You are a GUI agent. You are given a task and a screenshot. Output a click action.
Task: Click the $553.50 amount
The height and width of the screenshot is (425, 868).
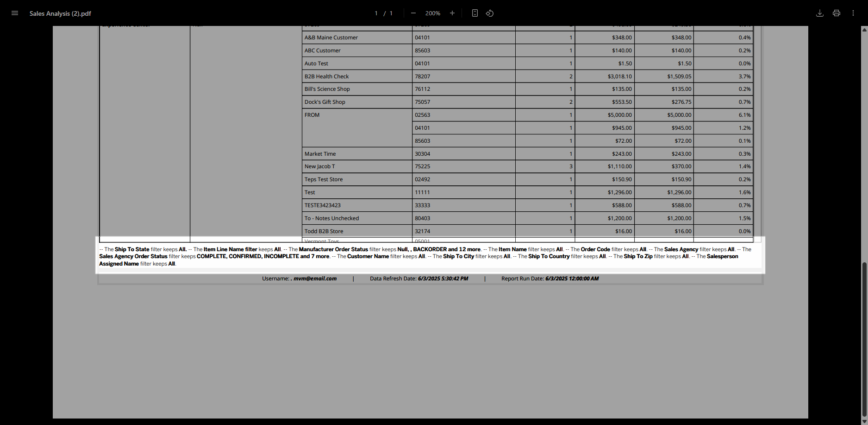pyautogui.click(x=622, y=102)
